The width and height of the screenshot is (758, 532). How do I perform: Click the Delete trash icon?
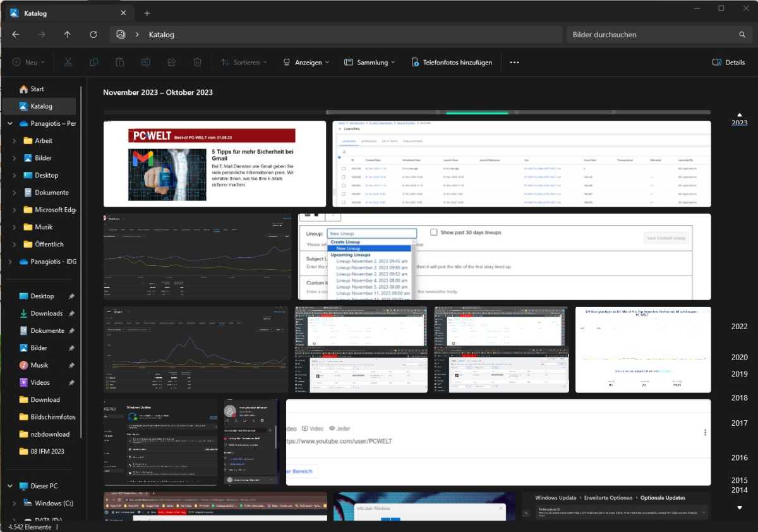pyautogui.click(x=198, y=63)
